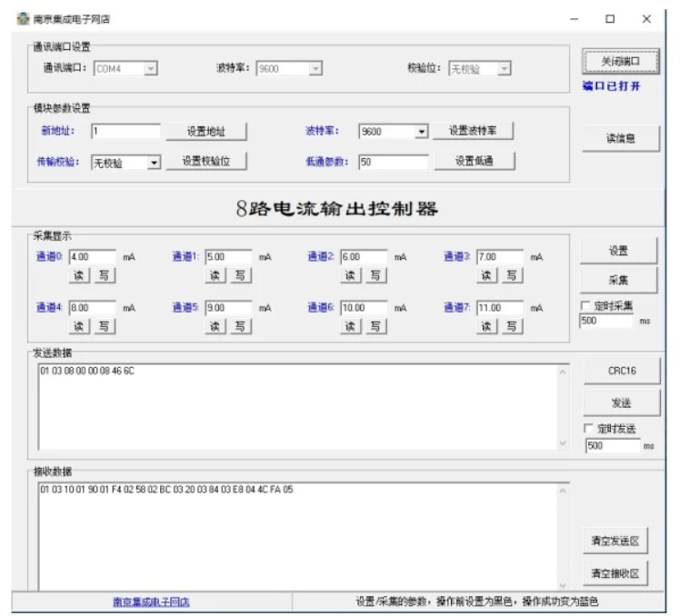Screen dimensions: 680x616
Task: Click 写 button for 通道5
Action: point(241,326)
